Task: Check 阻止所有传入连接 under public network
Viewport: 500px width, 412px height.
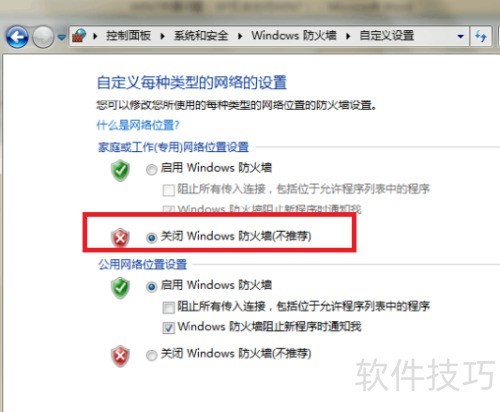Action: [169, 308]
